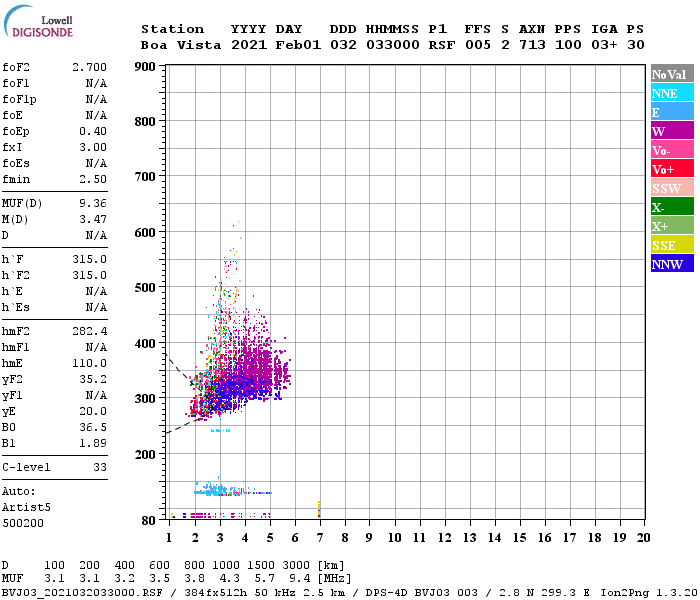Click the 7 MHz x-axis label

click(320, 538)
